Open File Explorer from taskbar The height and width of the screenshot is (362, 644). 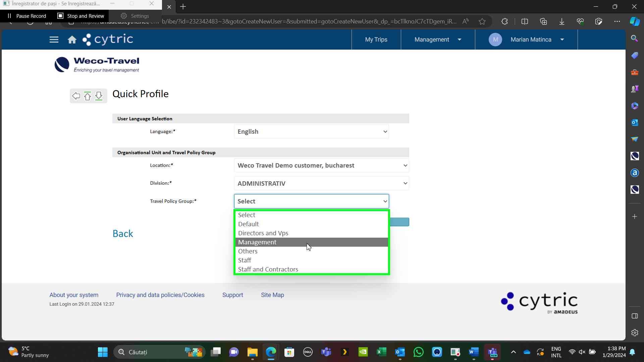tap(252, 352)
